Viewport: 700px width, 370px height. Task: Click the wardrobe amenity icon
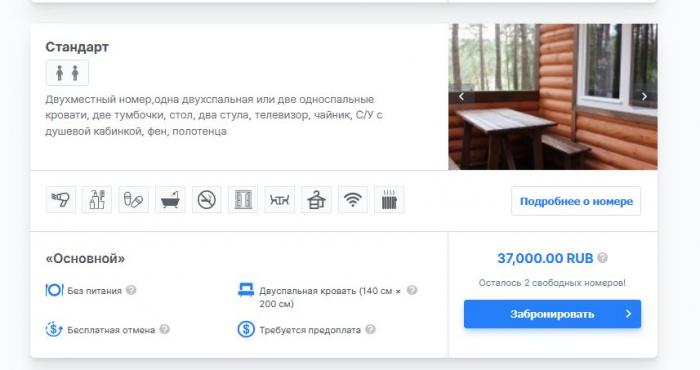[x=243, y=200]
